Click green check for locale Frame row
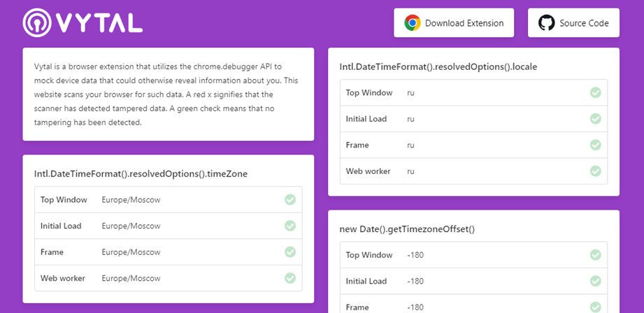 click(596, 145)
